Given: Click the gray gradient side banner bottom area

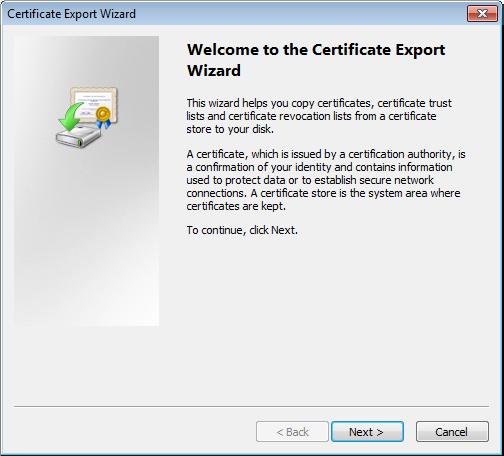Looking at the screenshot, I should (x=87, y=293).
